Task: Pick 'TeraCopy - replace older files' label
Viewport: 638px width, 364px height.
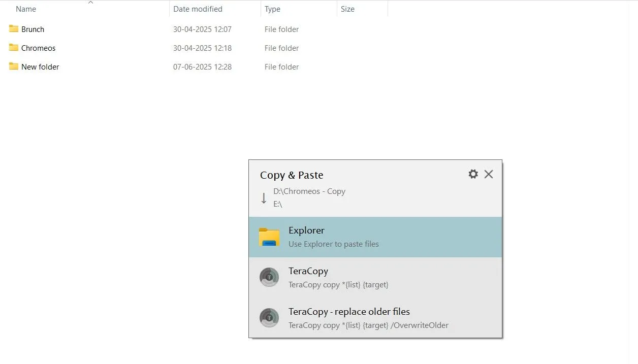Action: (349, 312)
